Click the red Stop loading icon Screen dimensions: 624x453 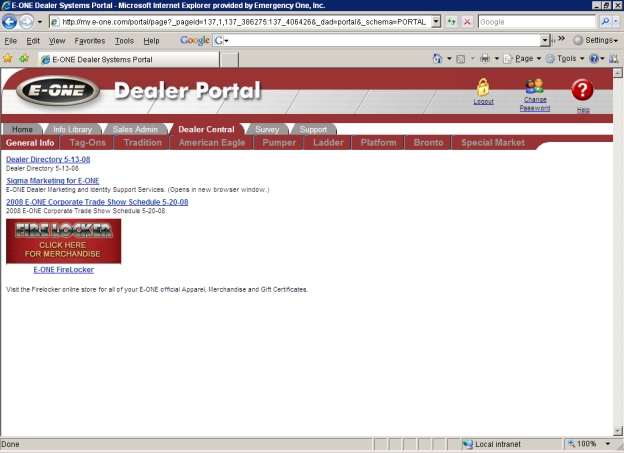pyautogui.click(x=468, y=21)
